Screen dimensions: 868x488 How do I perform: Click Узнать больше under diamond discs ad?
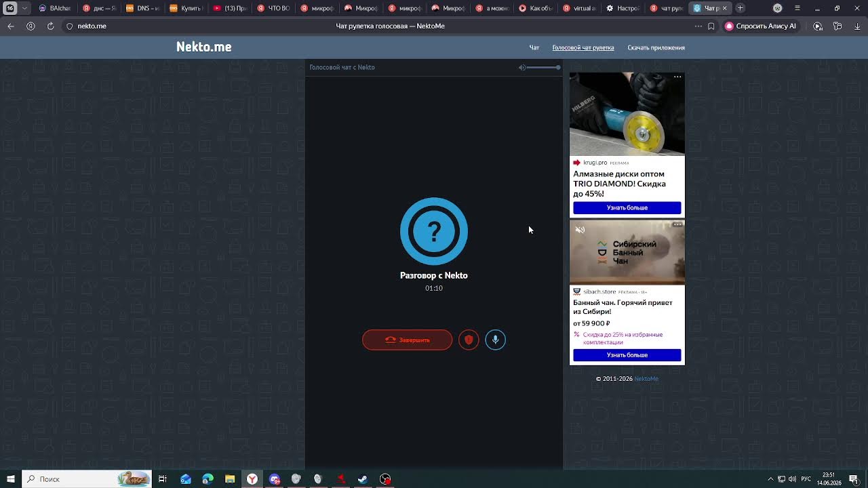(627, 207)
